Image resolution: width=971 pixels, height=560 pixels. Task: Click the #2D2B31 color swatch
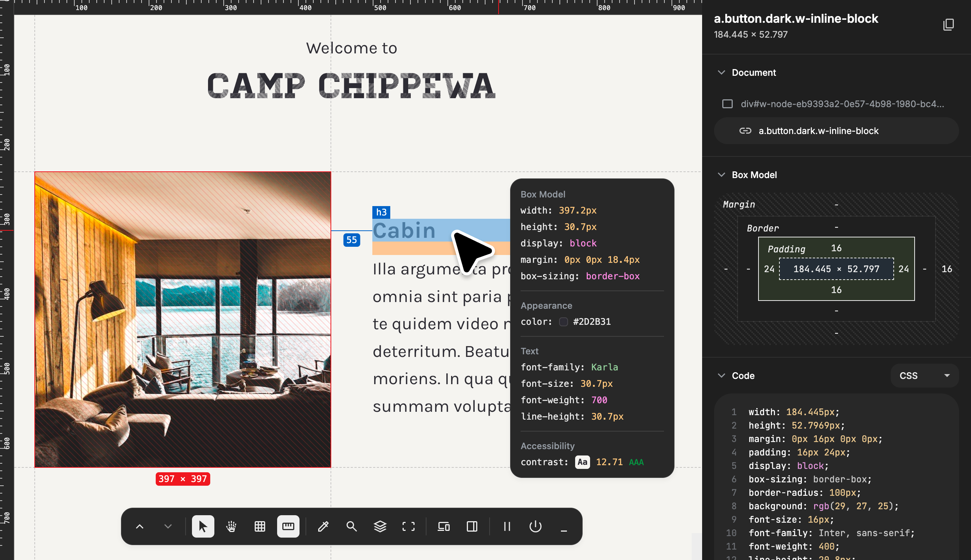point(563,321)
